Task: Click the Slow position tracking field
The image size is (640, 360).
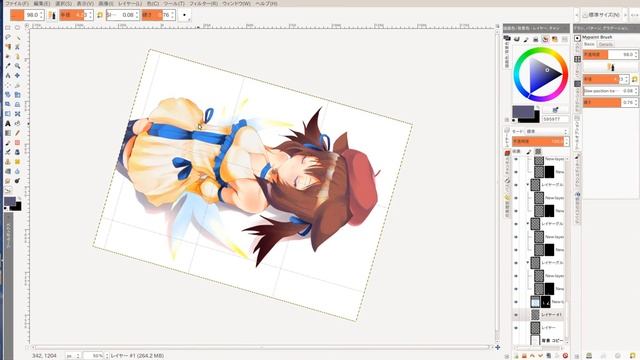Action: point(610,91)
